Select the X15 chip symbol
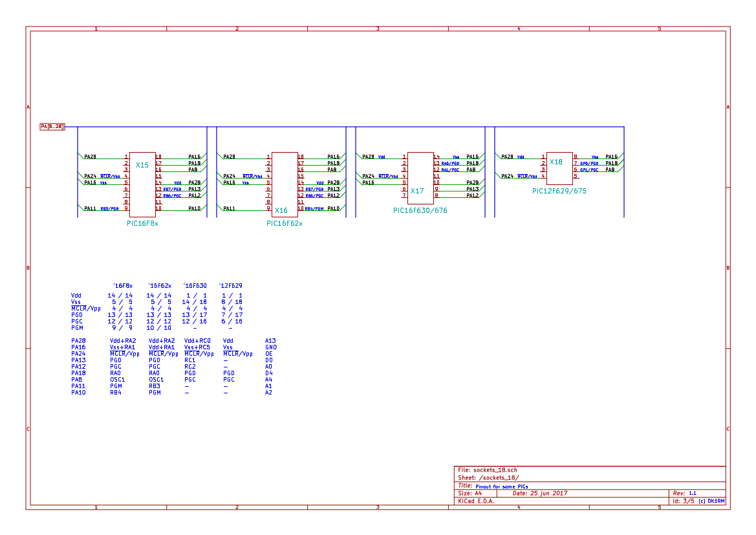This screenshot has width=756, height=535. pos(142,184)
